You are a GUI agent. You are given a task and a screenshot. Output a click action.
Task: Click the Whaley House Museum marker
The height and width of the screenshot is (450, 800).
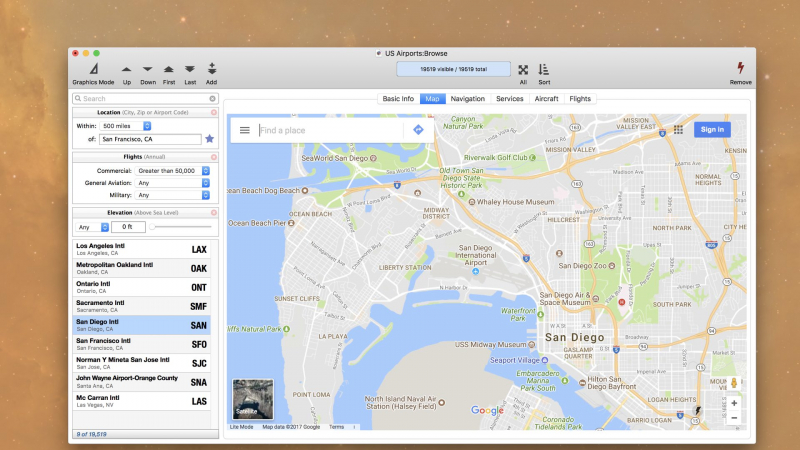[x=471, y=202]
